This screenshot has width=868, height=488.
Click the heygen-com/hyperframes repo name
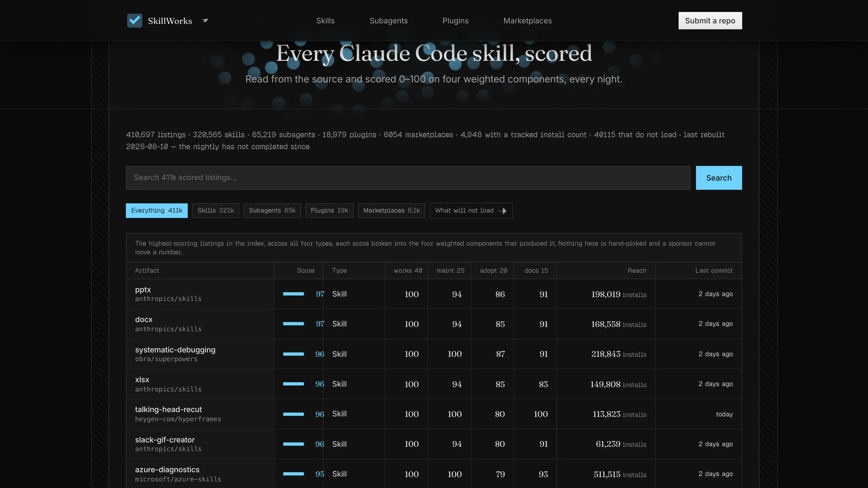pos(178,419)
